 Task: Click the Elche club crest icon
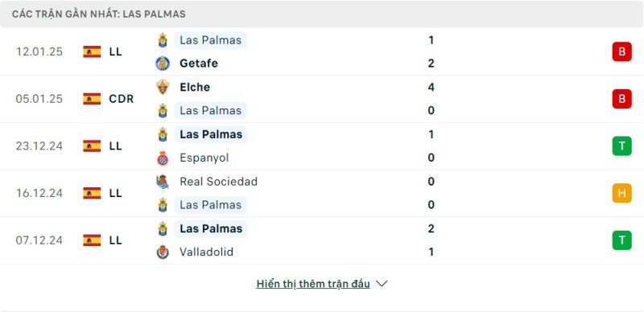(x=163, y=87)
